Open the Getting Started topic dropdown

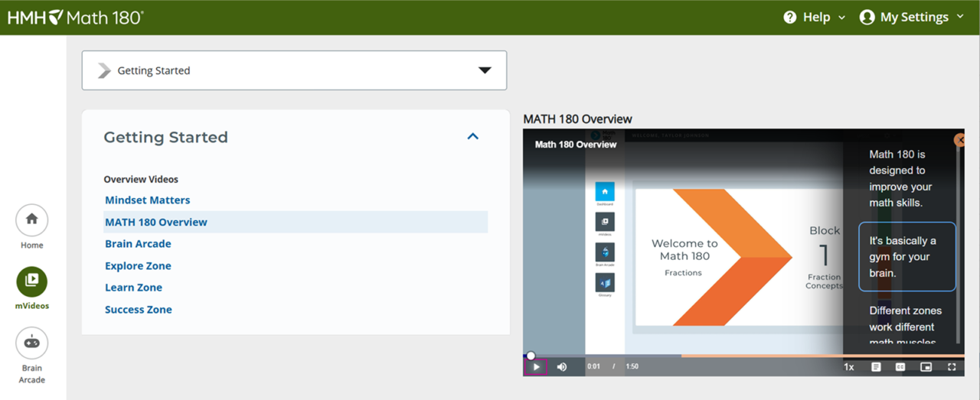294,70
